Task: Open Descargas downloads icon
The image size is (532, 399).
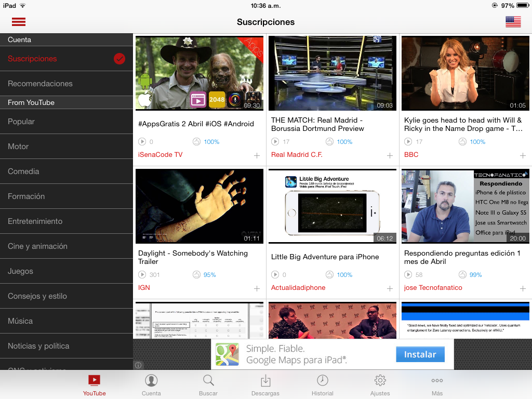Action: (265, 381)
